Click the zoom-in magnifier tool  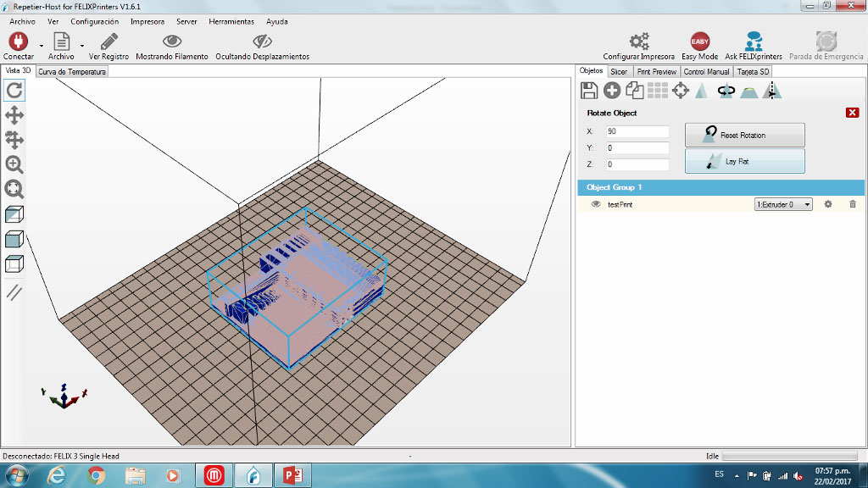click(14, 164)
